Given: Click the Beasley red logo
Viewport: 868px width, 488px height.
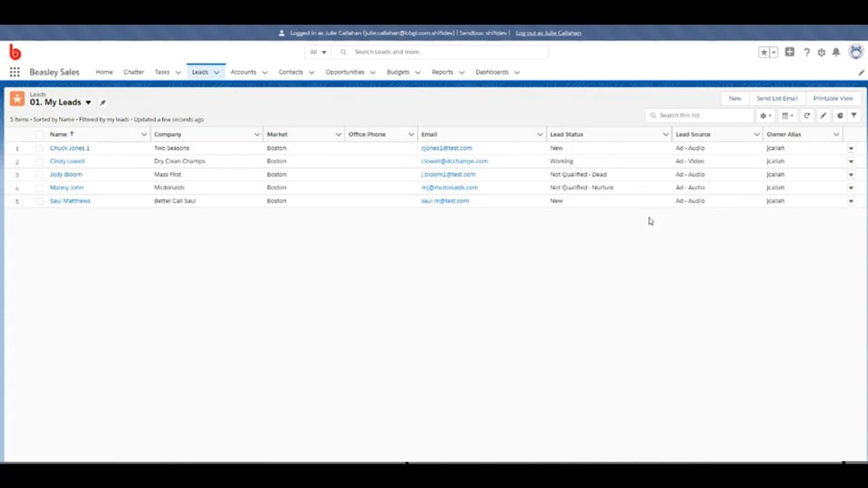Looking at the screenshot, I should [x=15, y=52].
